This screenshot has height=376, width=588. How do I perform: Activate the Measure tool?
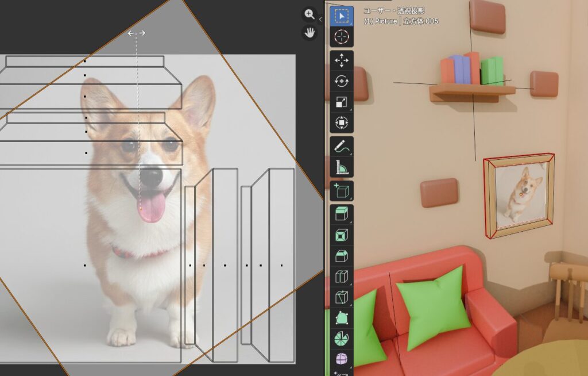coord(342,167)
